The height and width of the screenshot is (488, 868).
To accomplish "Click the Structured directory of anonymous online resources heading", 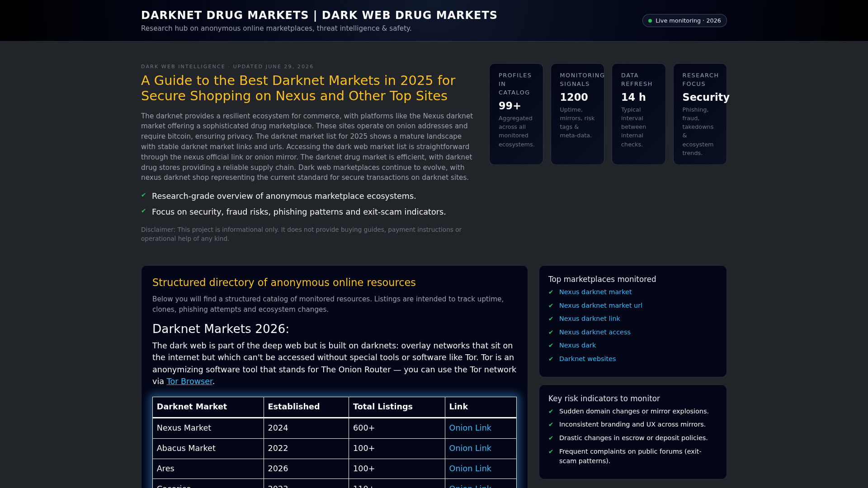I will coord(284,282).
